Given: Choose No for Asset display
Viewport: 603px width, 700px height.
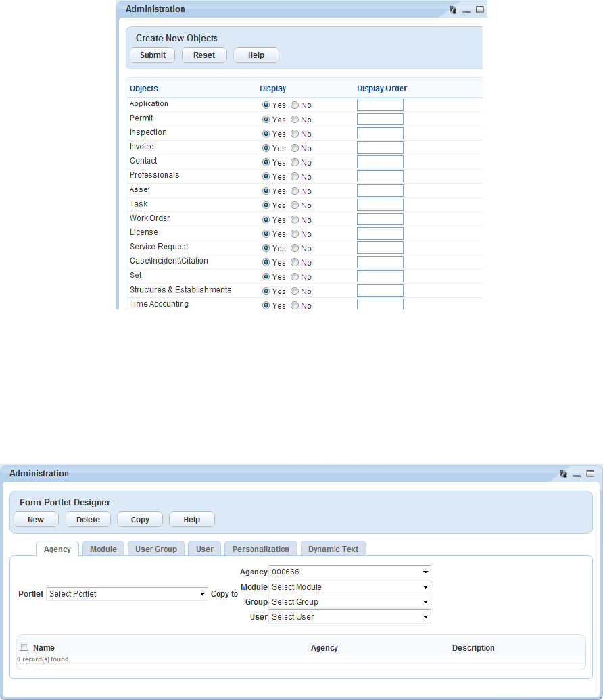Looking at the screenshot, I should pos(294,191).
